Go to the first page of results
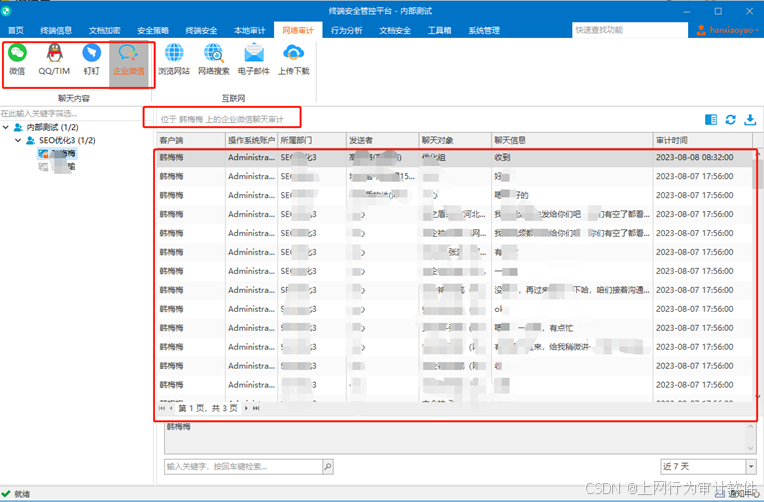 click(162, 408)
